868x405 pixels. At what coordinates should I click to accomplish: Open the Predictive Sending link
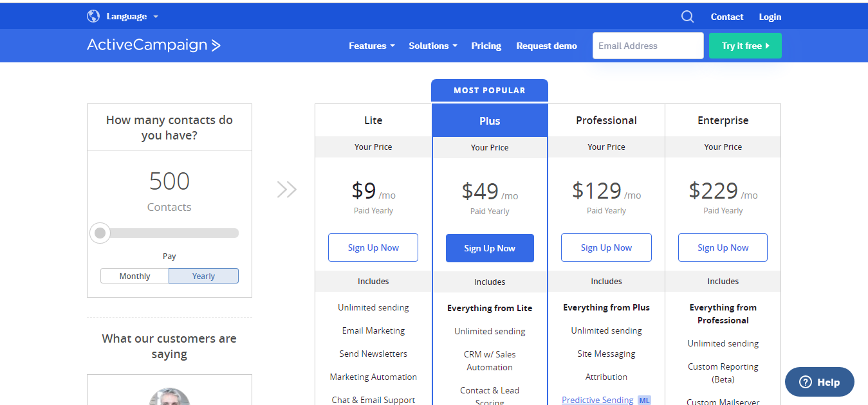[x=597, y=400]
